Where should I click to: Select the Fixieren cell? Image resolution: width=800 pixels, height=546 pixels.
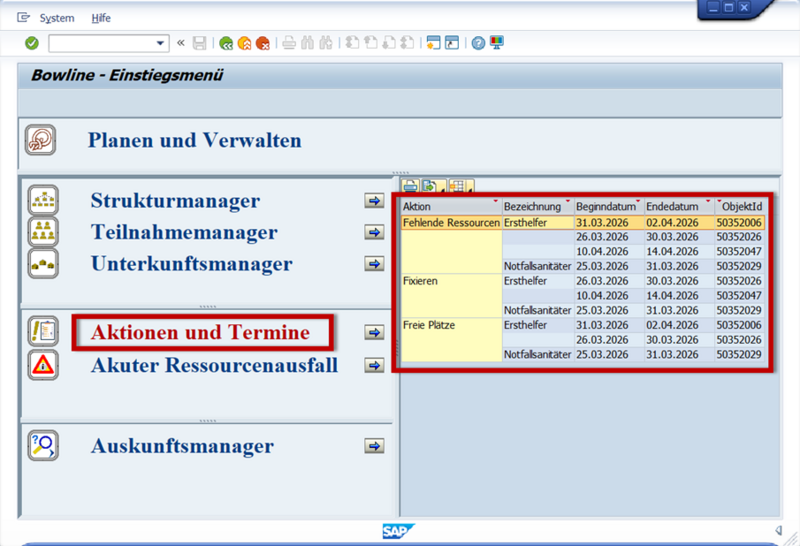pyautogui.click(x=451, y=281)
